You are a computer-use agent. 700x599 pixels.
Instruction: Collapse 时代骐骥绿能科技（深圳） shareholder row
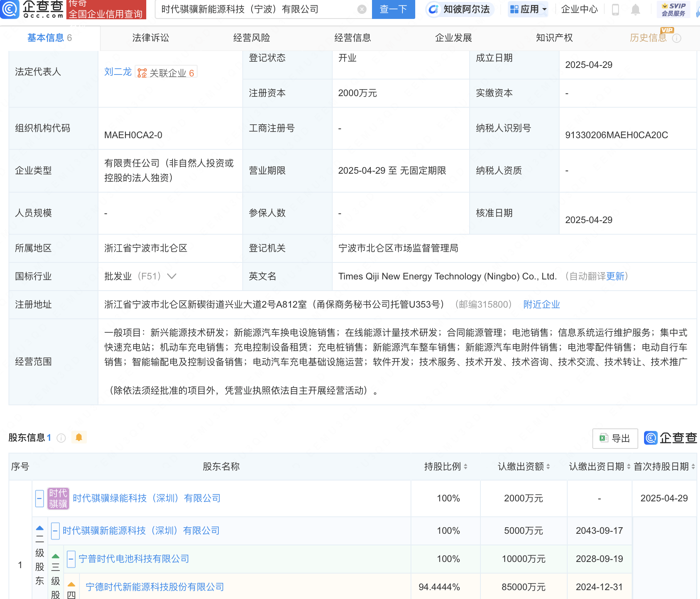click(39, 498)
